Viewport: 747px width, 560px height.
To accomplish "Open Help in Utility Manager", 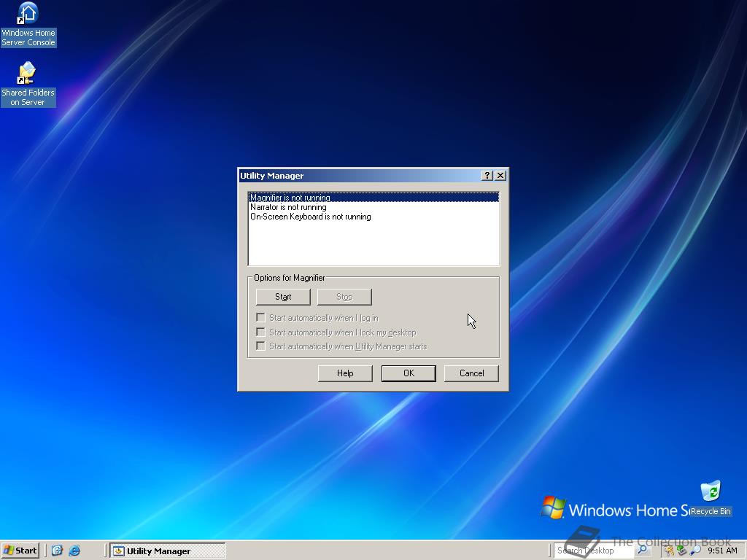I will coord(345,373).
